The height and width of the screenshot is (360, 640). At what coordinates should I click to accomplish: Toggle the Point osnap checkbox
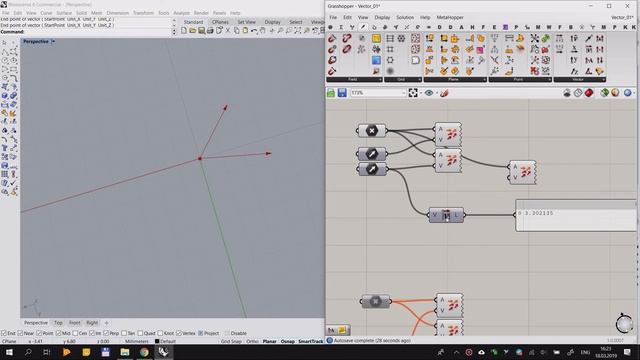pos(39,333)
